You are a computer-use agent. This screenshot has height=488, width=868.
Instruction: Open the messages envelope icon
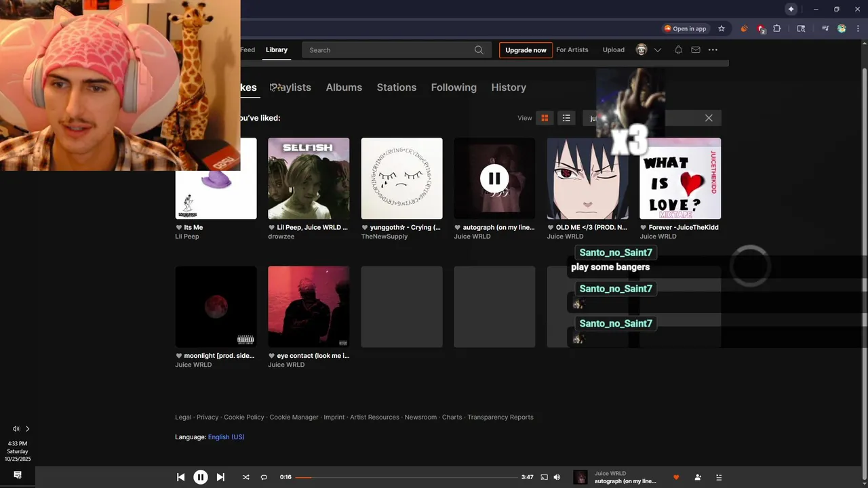point(696,49)
